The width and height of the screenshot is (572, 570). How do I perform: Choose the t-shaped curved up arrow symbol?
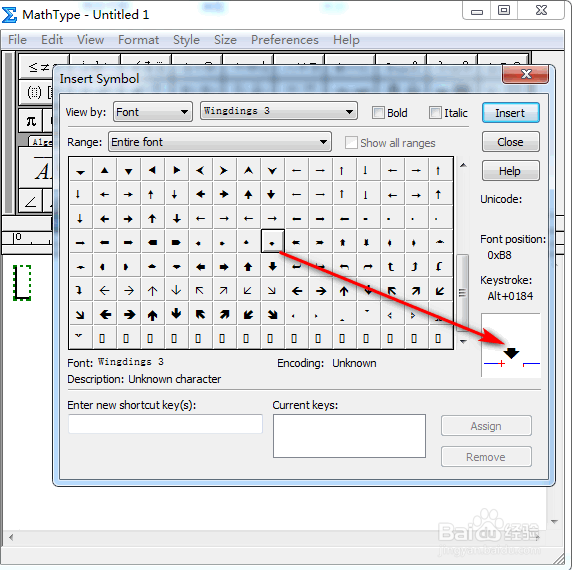click(x=391, y=267)
